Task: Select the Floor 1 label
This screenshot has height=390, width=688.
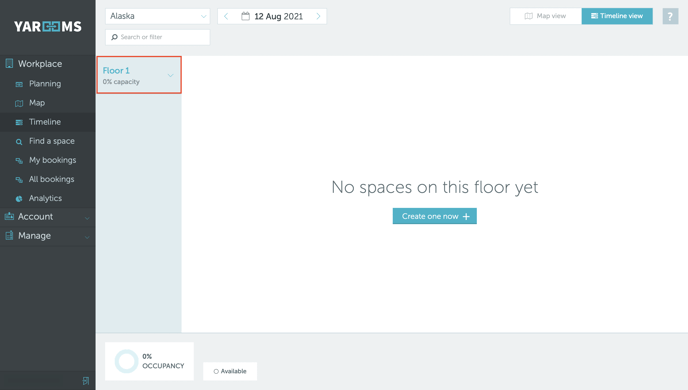Action: (116, 71)
